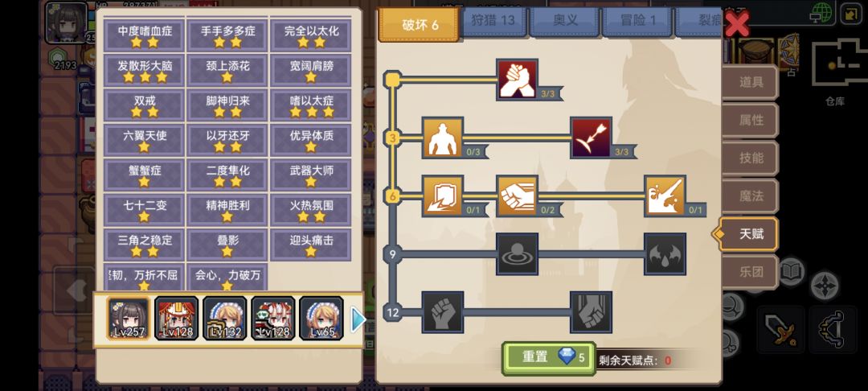The image size is (868, 391).
Task: Choose the 六翼天使 trait entry
Action: point(144,139)
